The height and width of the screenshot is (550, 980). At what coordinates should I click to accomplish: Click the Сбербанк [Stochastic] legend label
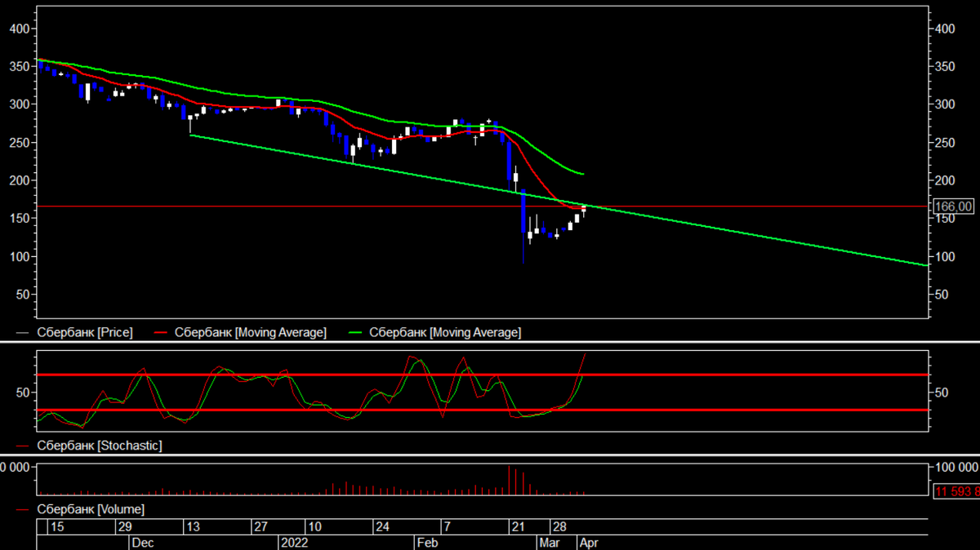click(x=100, y=446)
